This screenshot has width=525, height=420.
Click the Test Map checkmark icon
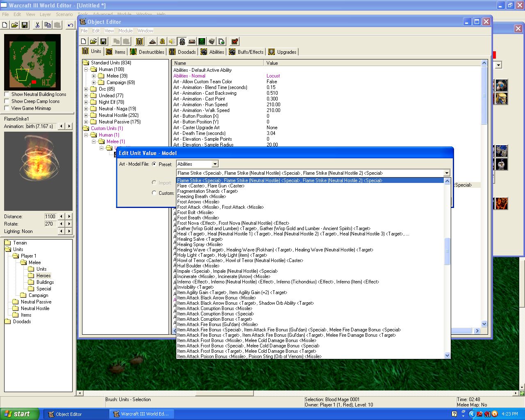[x=235, y=41]
